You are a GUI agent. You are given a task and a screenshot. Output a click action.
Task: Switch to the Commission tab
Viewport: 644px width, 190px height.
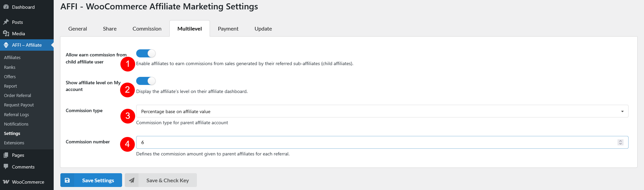click(x=147, y=29)
